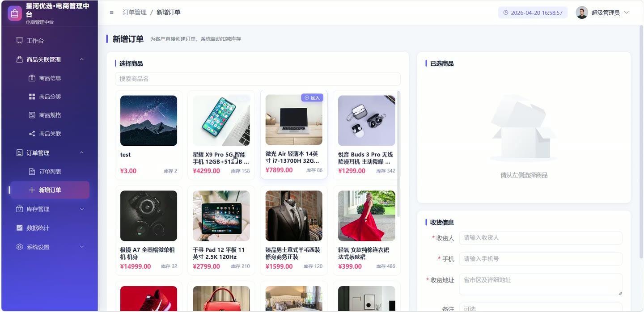This screenshot has width=644, height=312.
Task: Click the ¥2799.00 price text
Action: click(x=206, y=266)
